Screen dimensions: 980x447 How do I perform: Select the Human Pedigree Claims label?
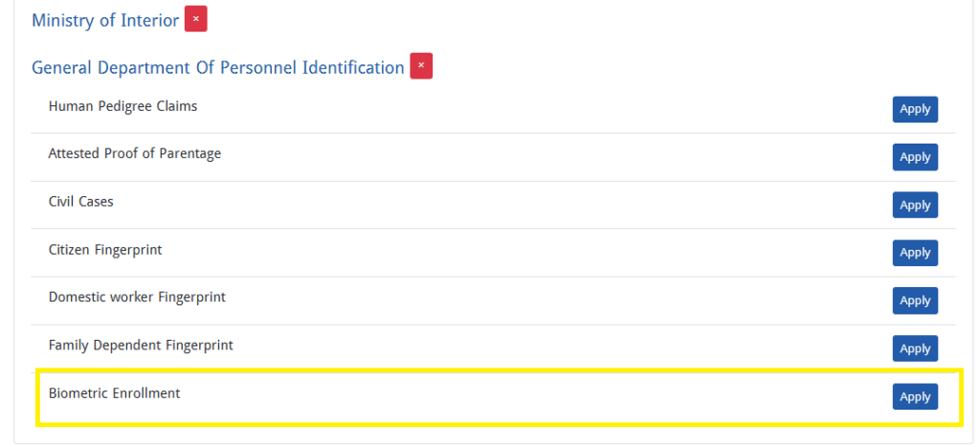122,106
